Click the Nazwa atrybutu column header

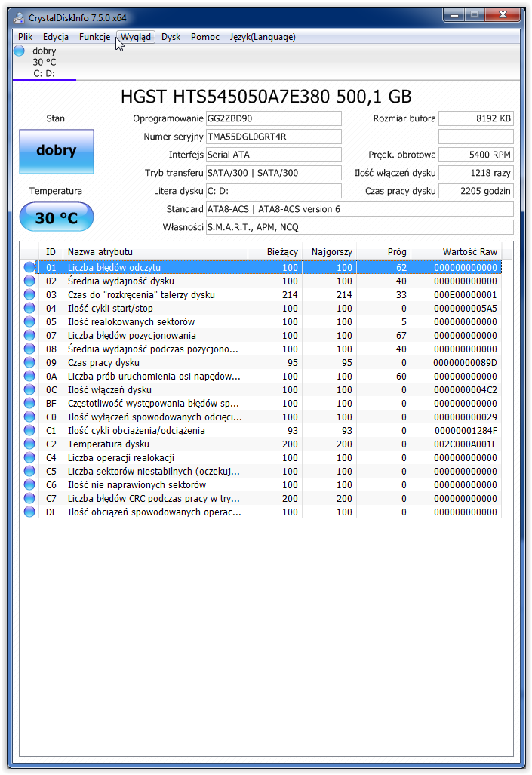(155, 251)
